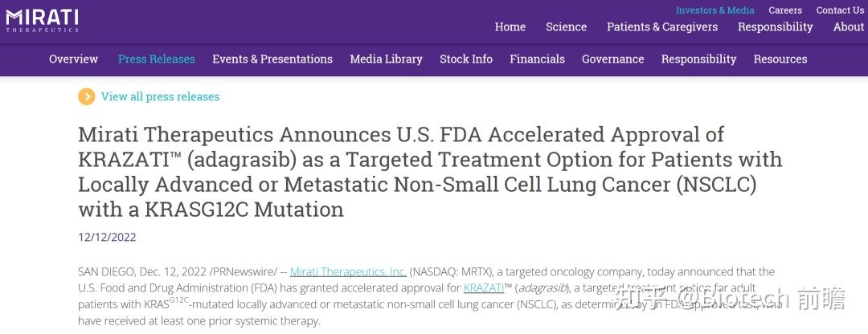
Task: Open the About menu
Action: (848, 27)
